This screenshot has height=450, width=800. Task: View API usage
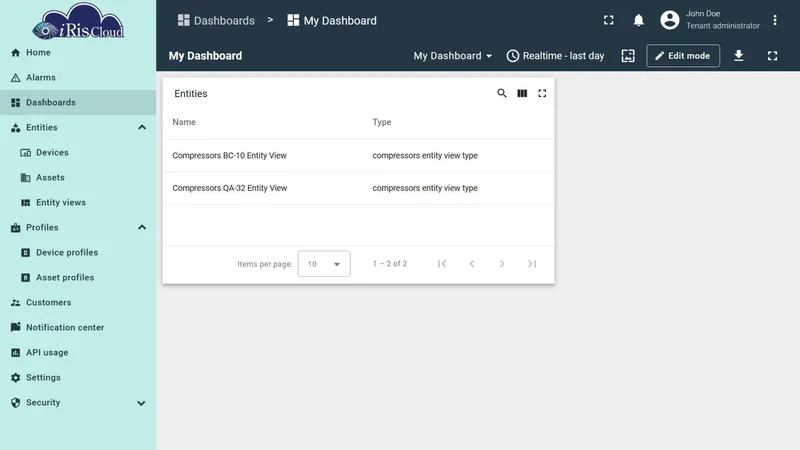pos(78,353)
